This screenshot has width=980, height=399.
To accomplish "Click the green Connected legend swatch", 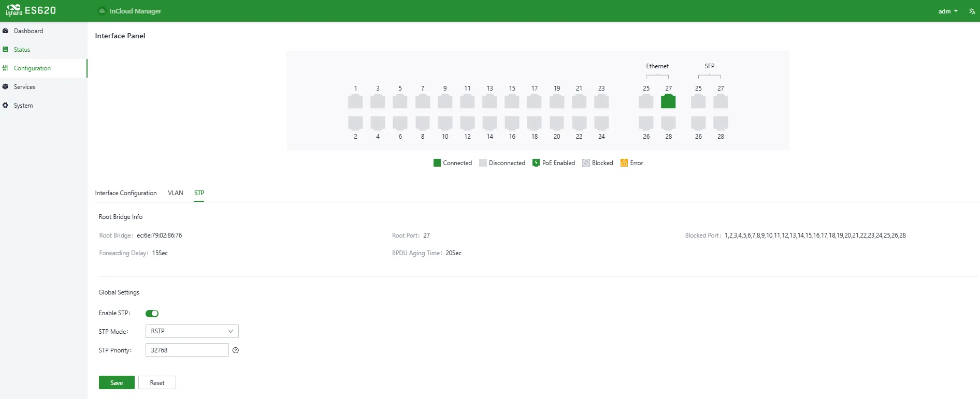I will coord(437,163).
